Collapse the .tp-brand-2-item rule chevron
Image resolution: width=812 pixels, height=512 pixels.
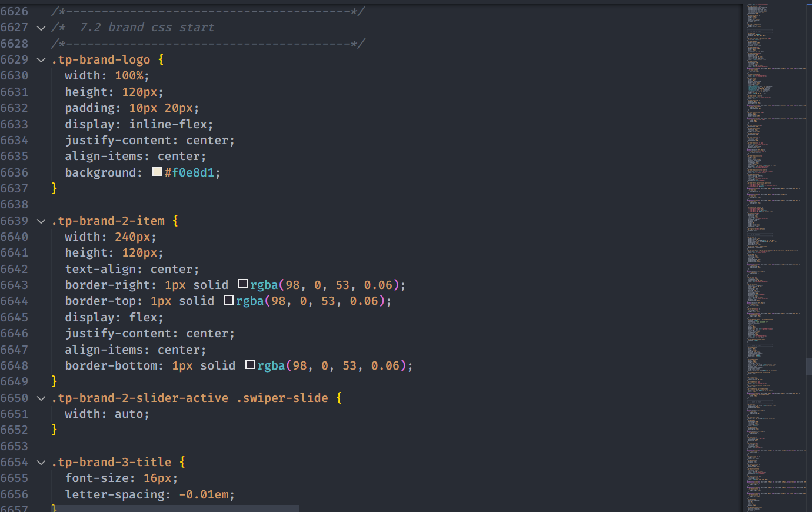tap(41, 221)
